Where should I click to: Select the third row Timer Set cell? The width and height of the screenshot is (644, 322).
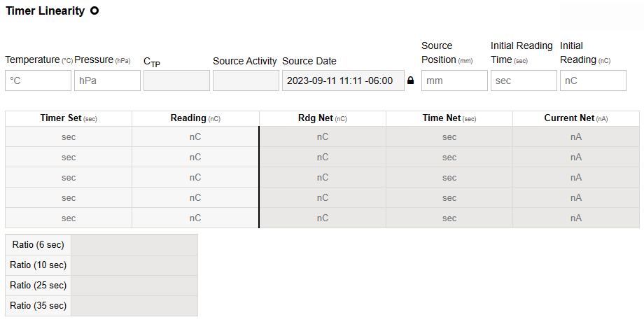pyautogui.click(x=69, y=178)
